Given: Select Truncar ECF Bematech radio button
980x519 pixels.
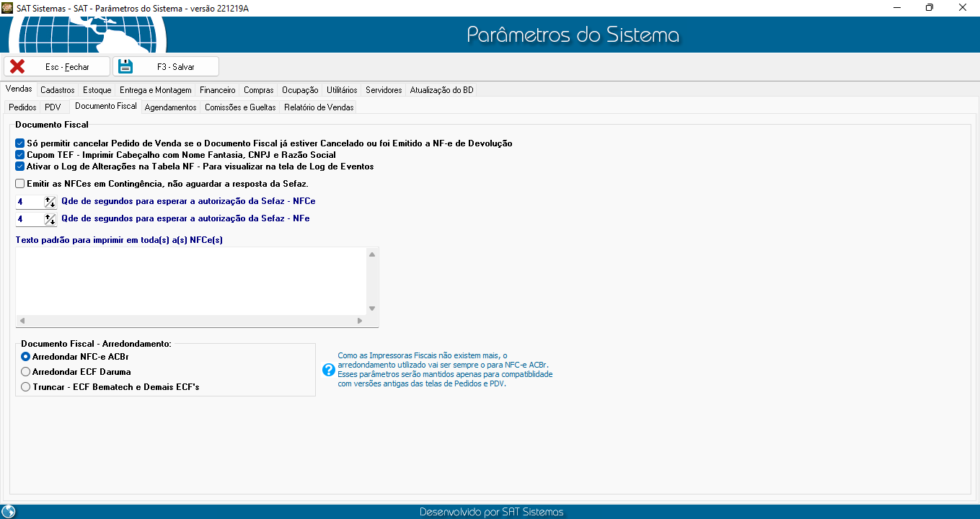Looking at the screenshot, I should click(x=26, y=387).
